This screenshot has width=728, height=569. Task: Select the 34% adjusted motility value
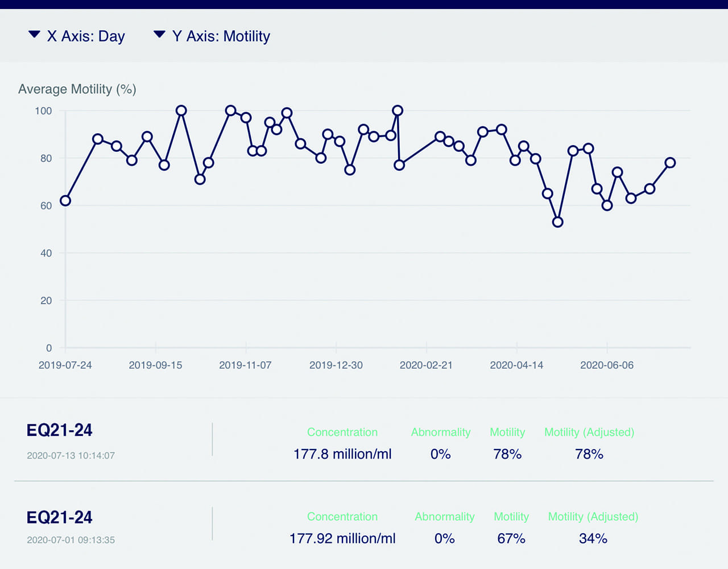point(593,538)
